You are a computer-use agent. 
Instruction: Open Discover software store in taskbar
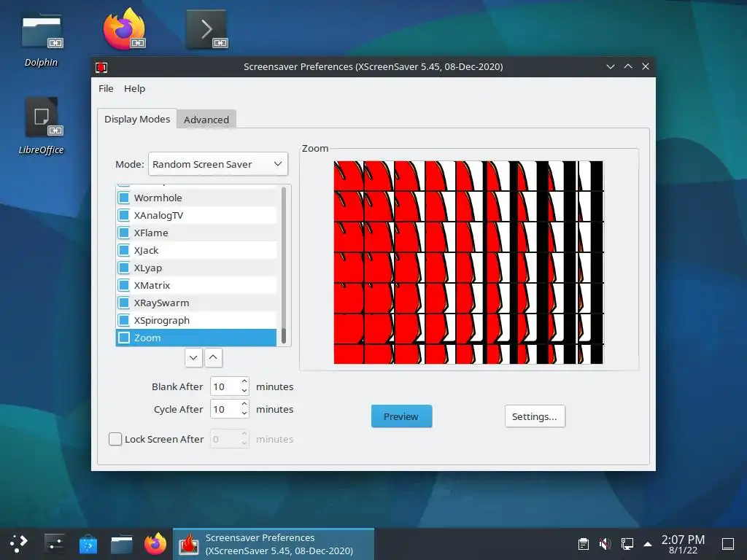coord(88,544)
